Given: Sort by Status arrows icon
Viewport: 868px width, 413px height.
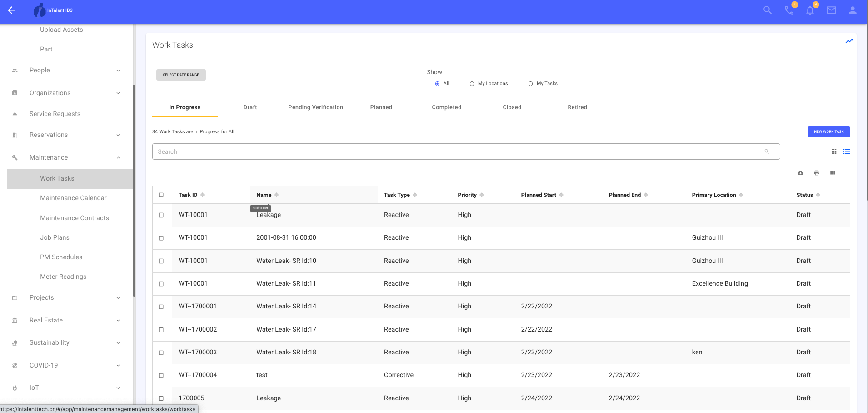Looking at the screenshot, I should point(818,195).
